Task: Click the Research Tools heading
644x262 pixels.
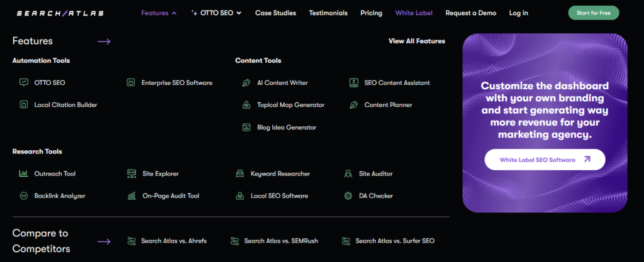Action: coord(37,151)
